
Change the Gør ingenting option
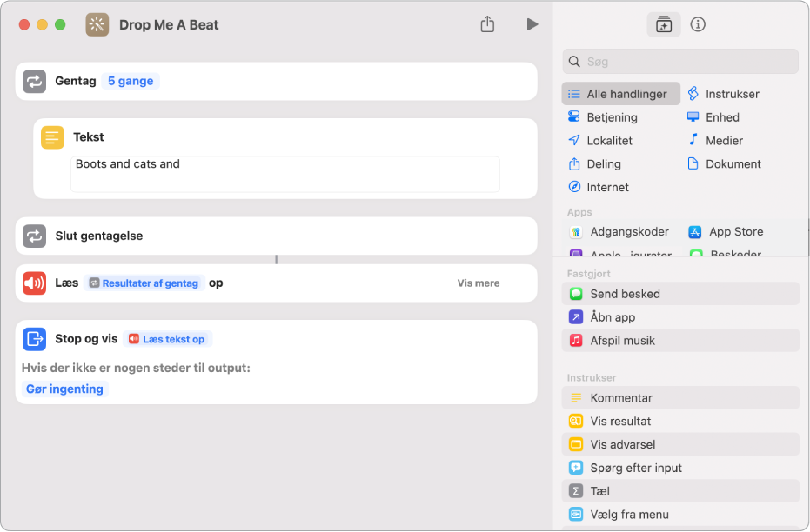(64, 389)
